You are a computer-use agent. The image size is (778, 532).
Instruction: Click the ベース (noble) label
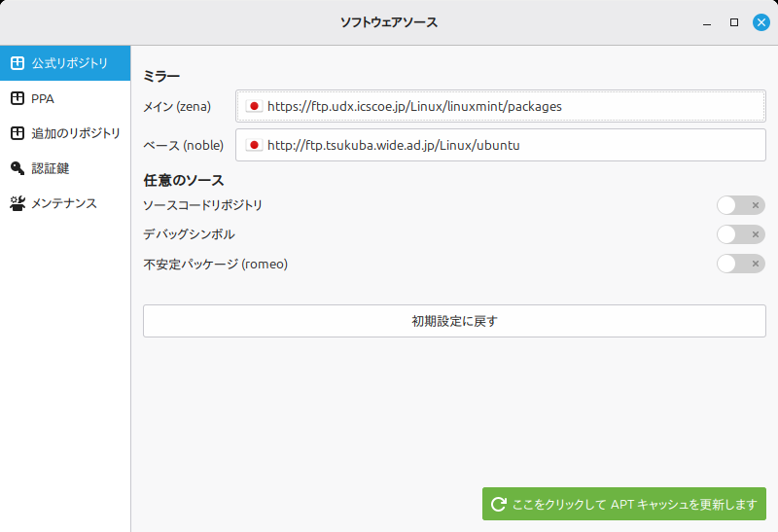(184, 146)
